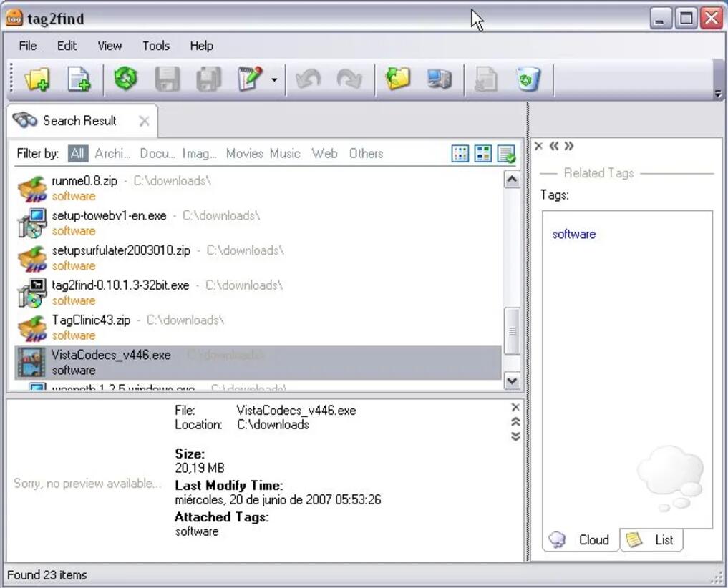Click the software tag in Tags cloud

pos(573,234)
